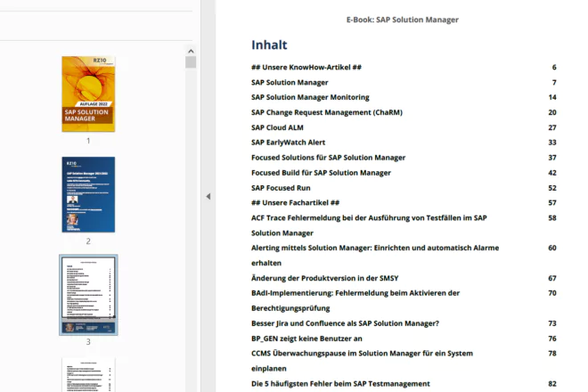Click page number 37 in contents
This screenshot has height=392, width=588.
pos(552,158)
